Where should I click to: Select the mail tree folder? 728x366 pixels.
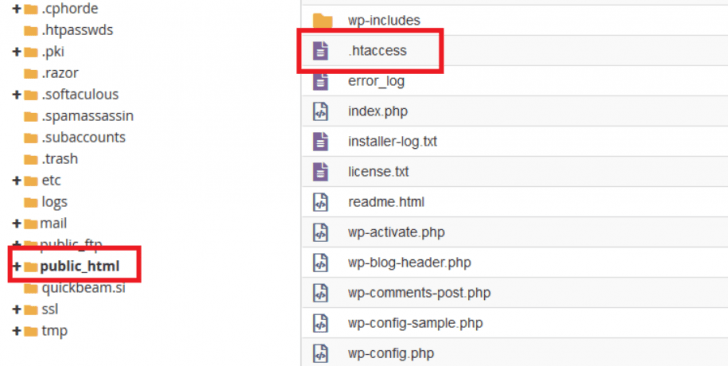pos(53,223)
